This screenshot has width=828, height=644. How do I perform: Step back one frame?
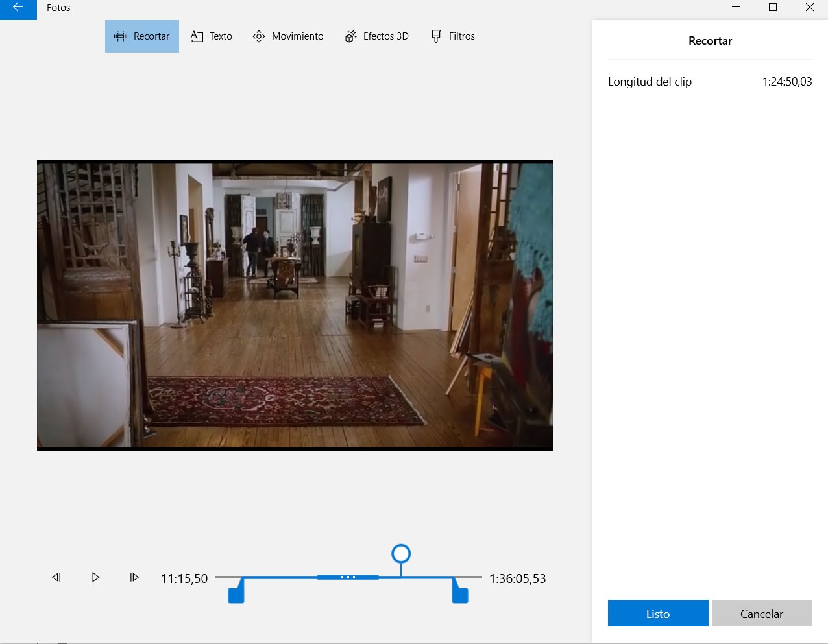pos(56,577)
